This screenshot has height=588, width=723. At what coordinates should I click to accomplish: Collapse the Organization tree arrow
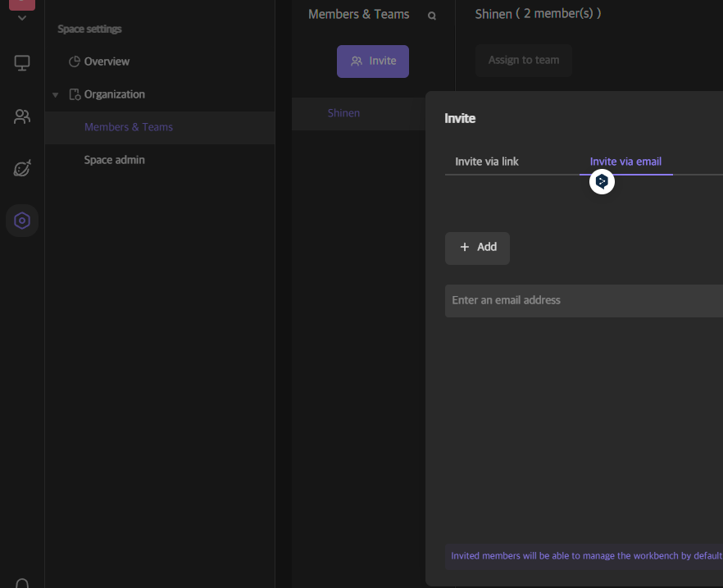(56, 95)
